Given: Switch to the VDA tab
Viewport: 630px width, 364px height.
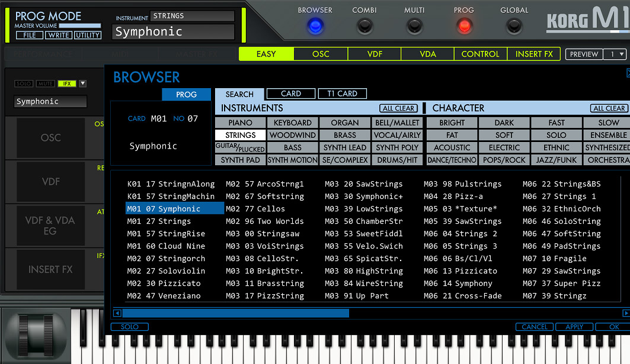Looking at the screenshot, I should click(x=427, y=54).
